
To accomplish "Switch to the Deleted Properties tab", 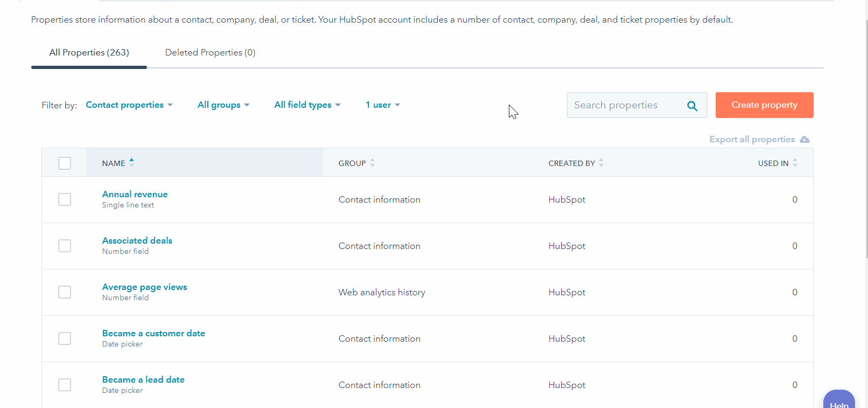I will pos(210,53).
